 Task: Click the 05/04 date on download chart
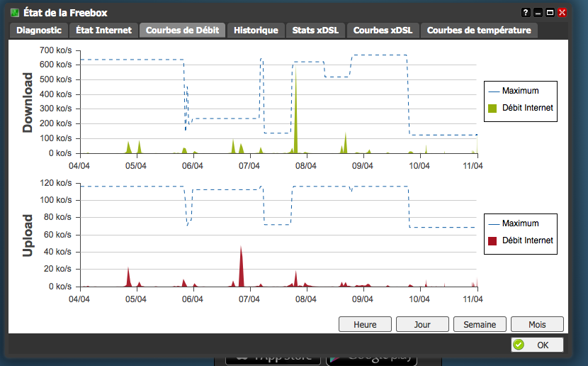(136, 166)
